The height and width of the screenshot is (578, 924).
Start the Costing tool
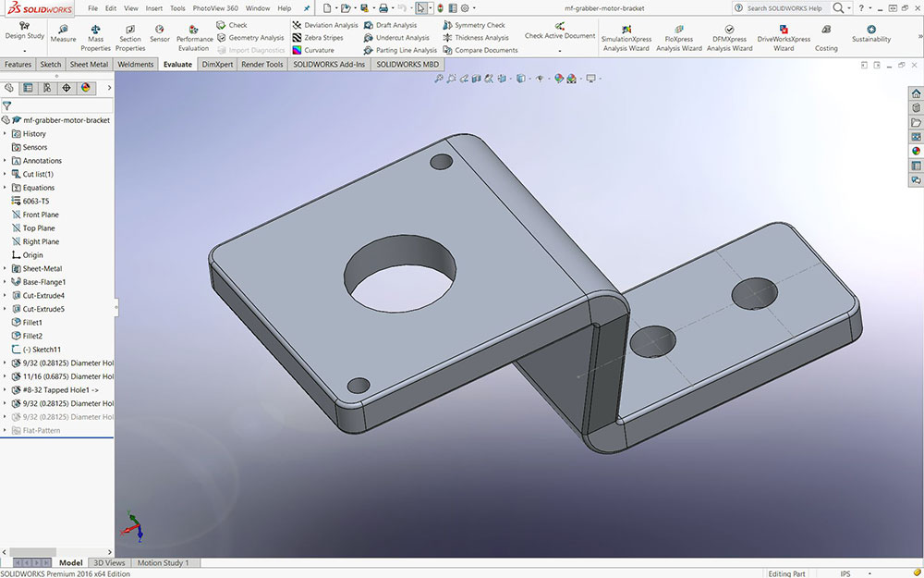pyautogui.click(x=826, y=37)
